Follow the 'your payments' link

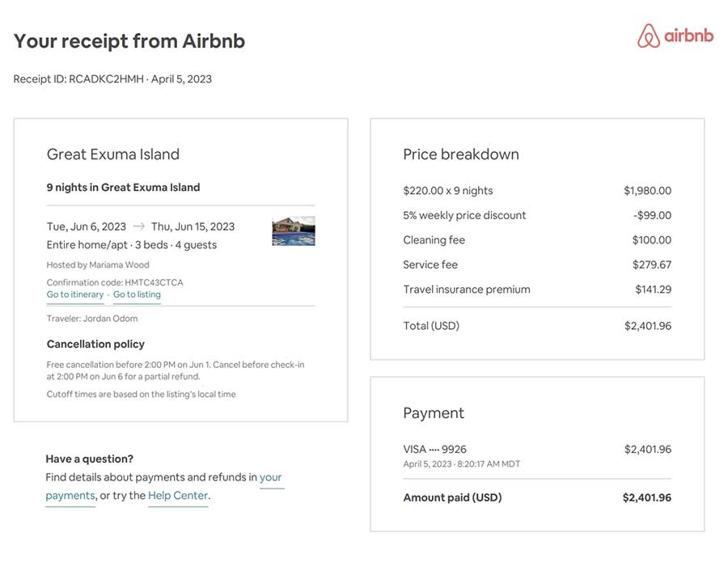coord(270,478)
